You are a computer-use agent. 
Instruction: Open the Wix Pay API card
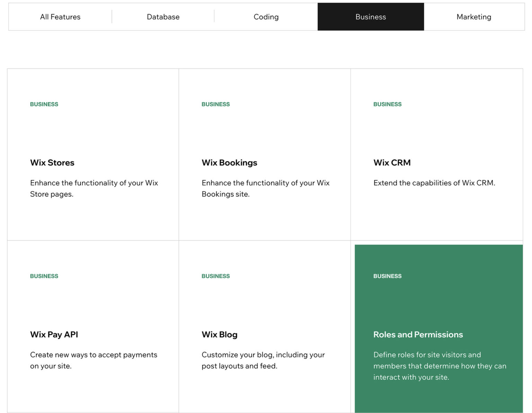[x=93, y=326]
